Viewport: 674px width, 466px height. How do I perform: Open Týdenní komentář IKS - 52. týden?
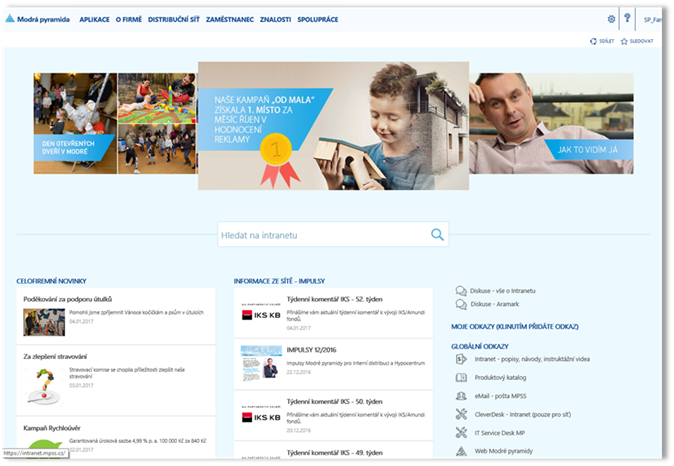point(334,299)
